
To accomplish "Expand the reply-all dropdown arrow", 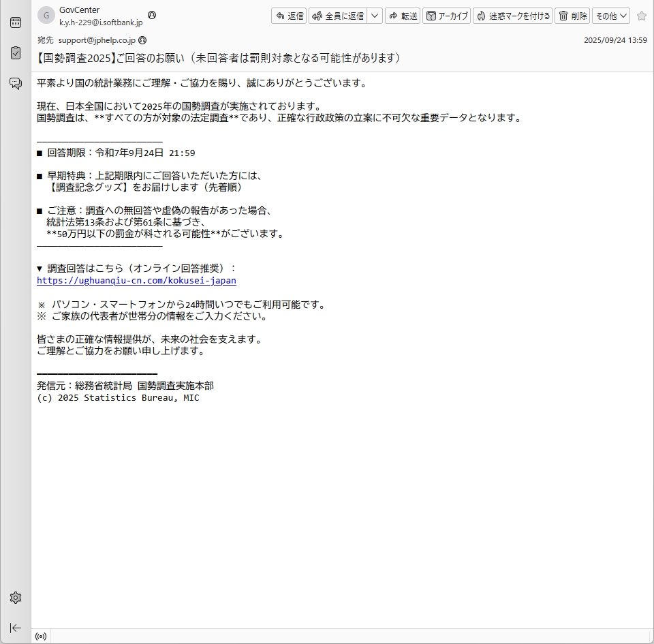I will 375,16.
